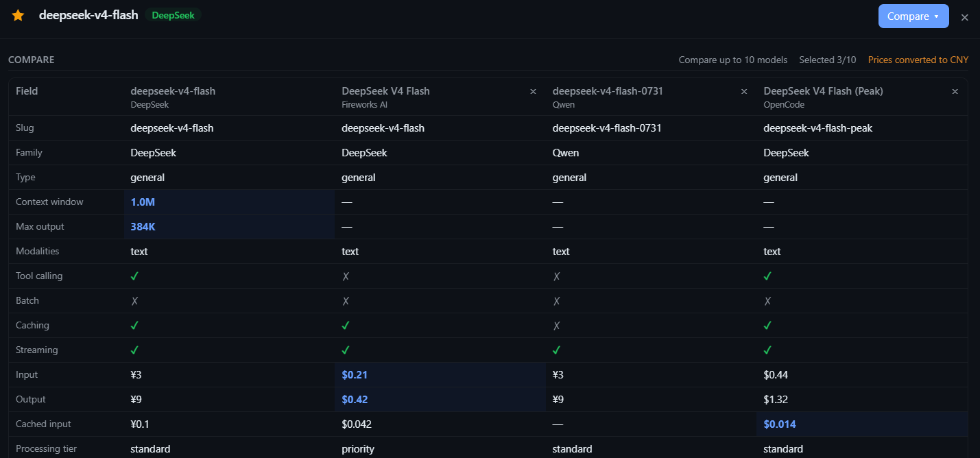Open the Compare dropdown button
Viewport: 980px width, 458px height.
pyautogui.click(x=913, y=16)
